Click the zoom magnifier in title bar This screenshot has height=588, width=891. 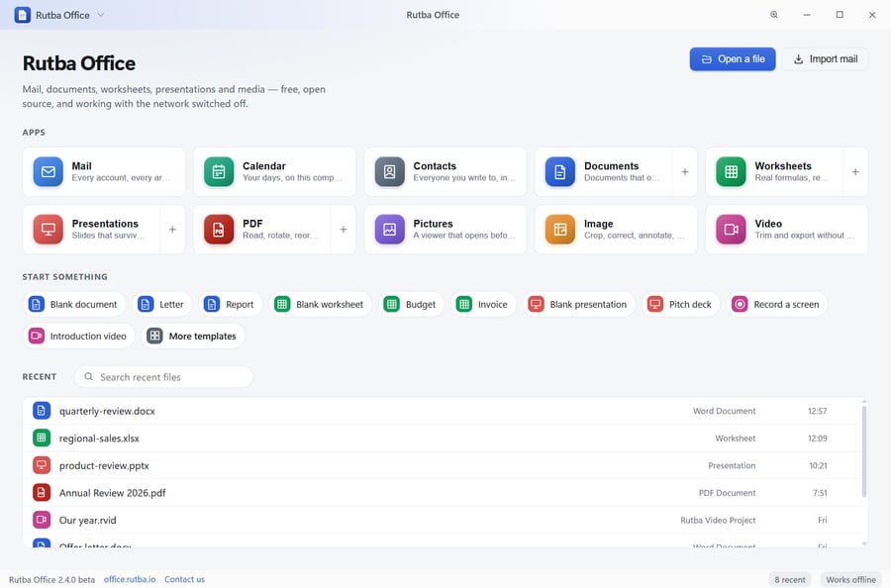(774, 15)
